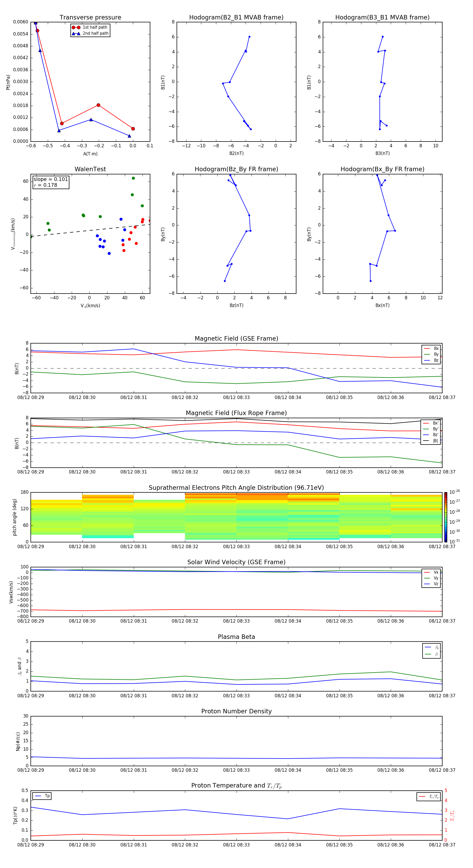Click the 'pitch angle (deg)' axis label

tap(14, 517)
